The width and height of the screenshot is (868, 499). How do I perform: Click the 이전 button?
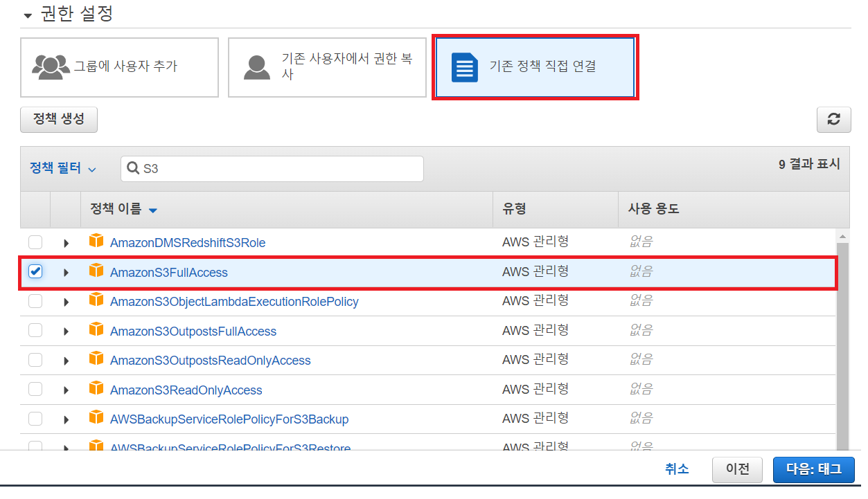[x=737, y=469]
